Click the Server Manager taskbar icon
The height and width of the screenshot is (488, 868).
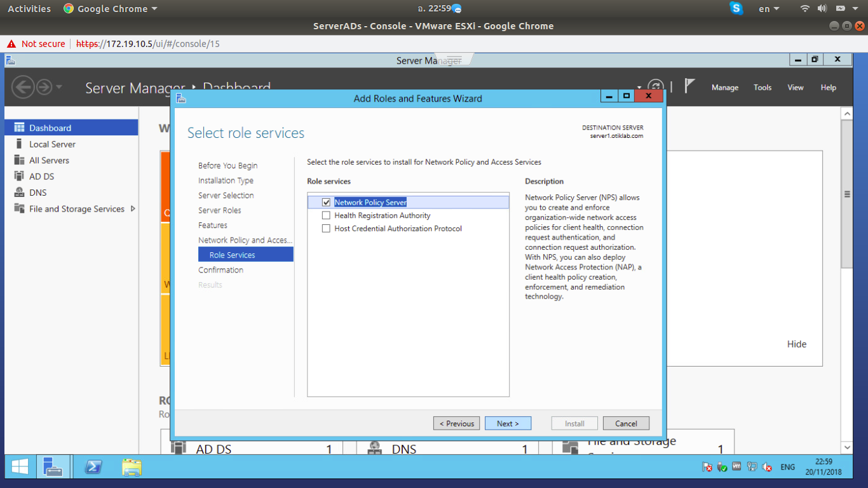pos(53,468)
